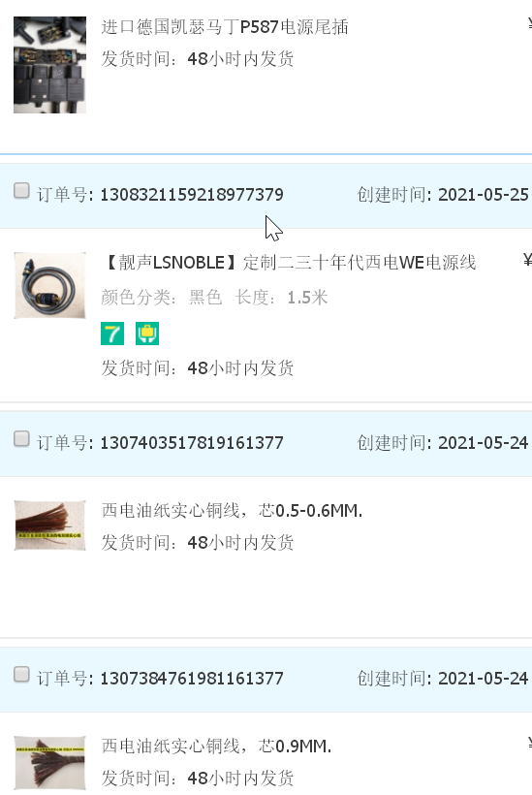The height and width of the screenshot is (795, 532).
Task: Click the order number 1307403517819161377 text
Action: click(x=192, y=443)
